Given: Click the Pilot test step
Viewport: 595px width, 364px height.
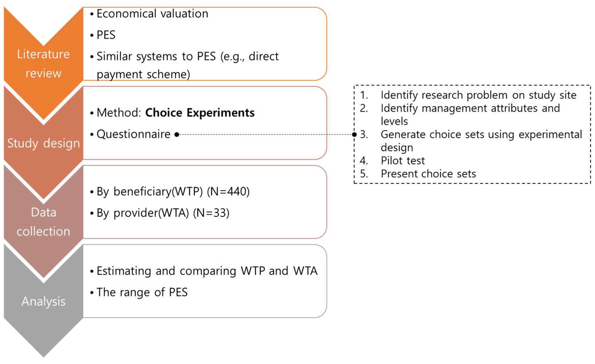Looking at the screenshot, I should coord(402,161).
